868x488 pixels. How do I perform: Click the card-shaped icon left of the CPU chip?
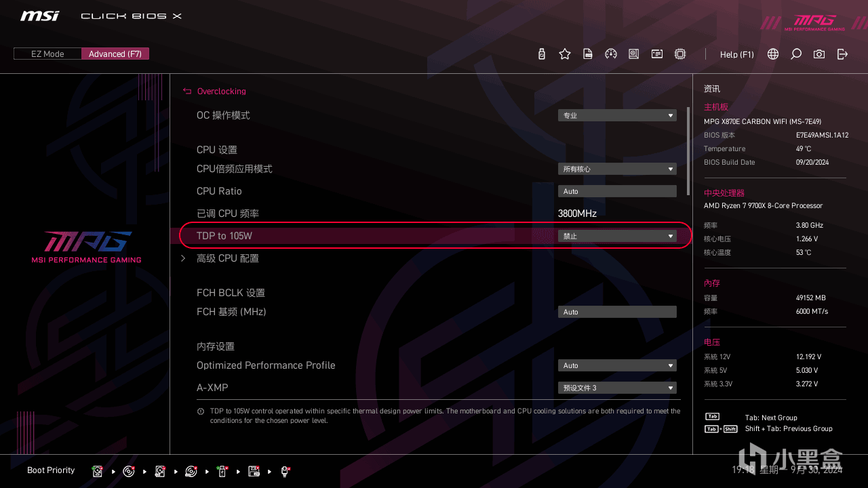(x=657, y=54)
